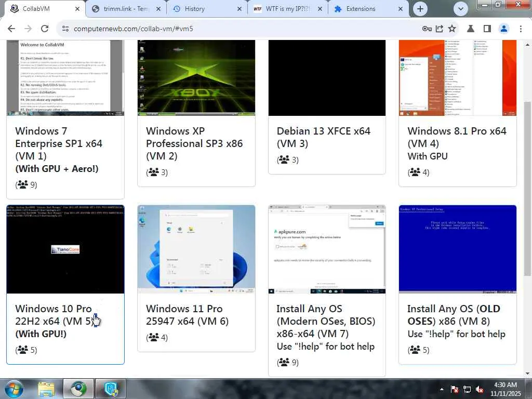Click VM 1 user count icon
Viewport: 532px width, 399px height.
pos(22,184)
